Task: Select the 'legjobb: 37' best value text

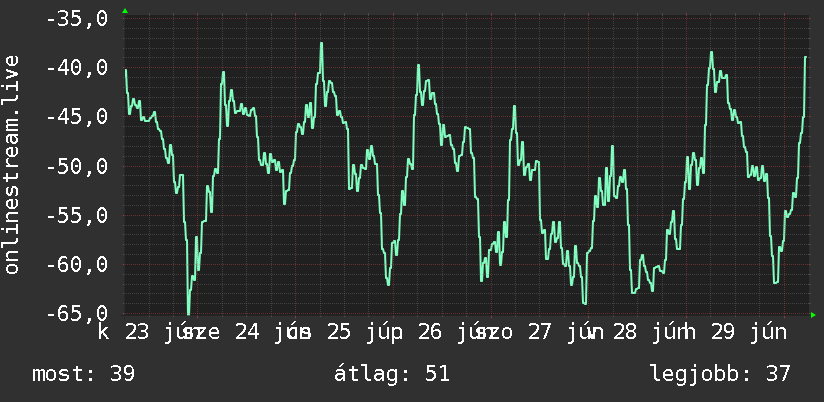Action: click(720, 374)
